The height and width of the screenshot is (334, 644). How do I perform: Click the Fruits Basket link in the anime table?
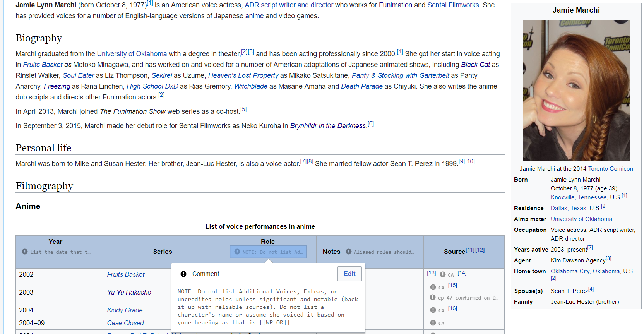point(126,274)
